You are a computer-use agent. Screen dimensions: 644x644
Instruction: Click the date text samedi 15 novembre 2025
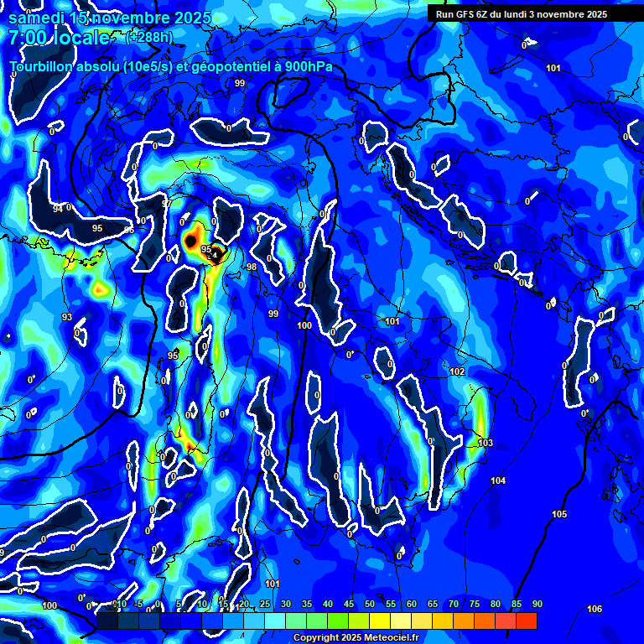click(110, 18)
